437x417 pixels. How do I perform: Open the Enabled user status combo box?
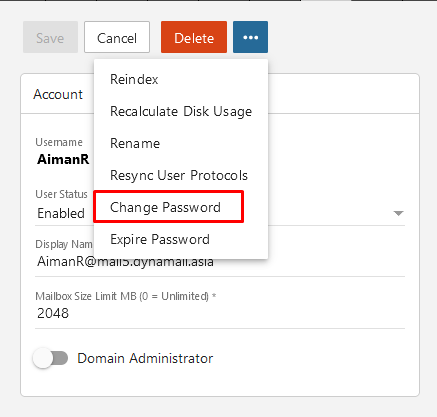click(220, 213)
